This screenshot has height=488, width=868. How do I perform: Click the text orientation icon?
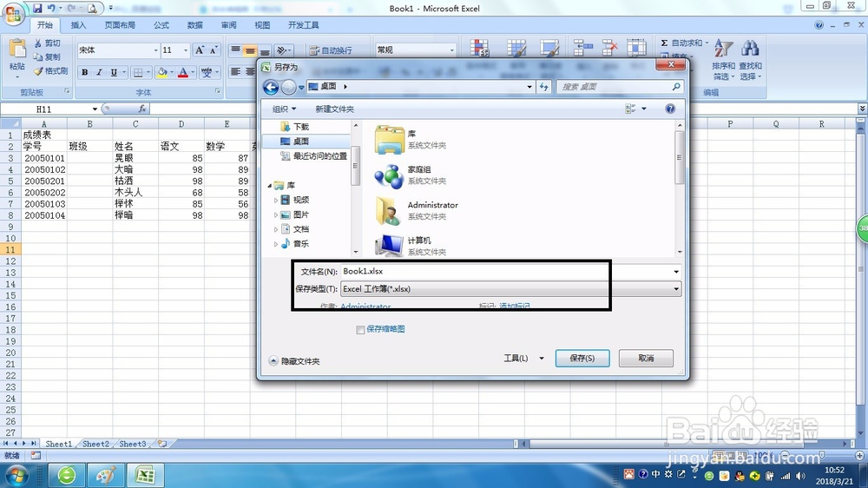click(x=282, y=50)
